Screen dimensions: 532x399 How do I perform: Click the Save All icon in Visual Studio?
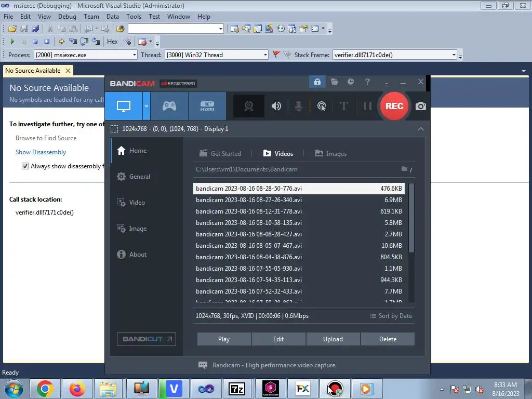[35, 29]
